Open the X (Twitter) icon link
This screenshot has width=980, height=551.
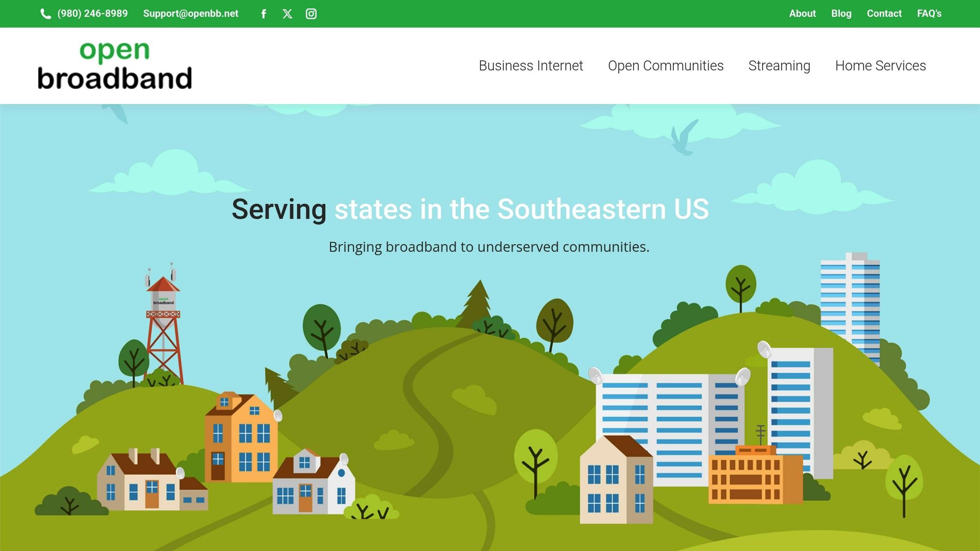pyautogui.click(x=287, y=14)
